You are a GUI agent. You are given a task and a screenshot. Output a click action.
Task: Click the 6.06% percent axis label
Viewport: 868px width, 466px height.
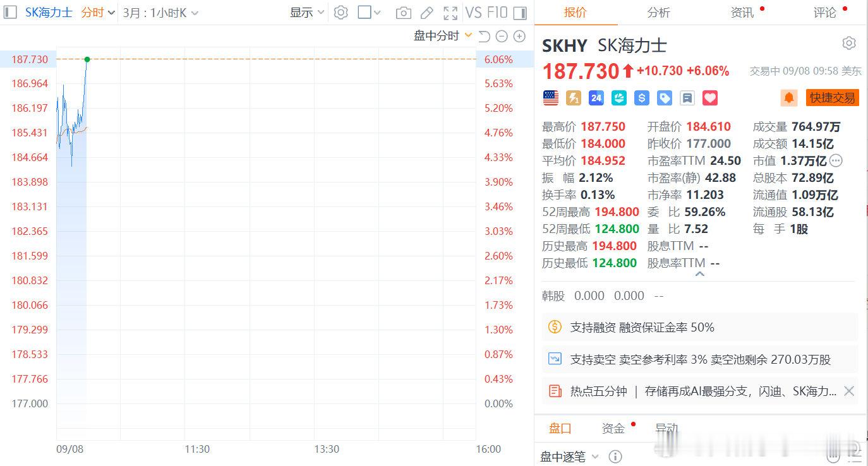pos(498,59)
